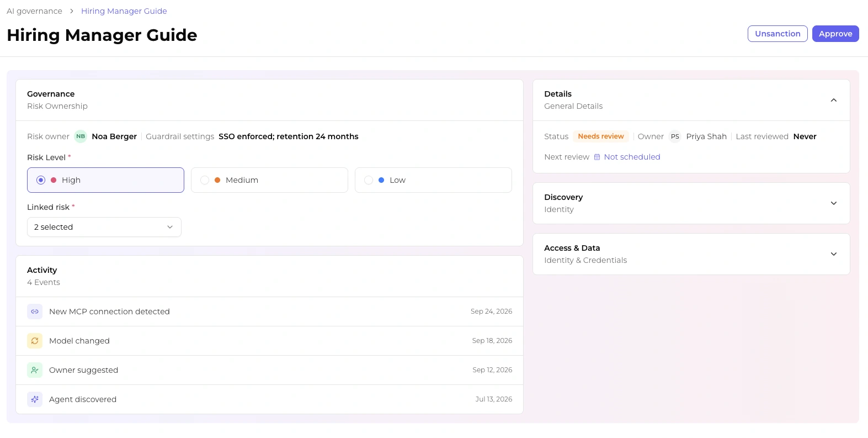Open the New MCP connection detected event
The width and height of the screenshot is (868, 438).
point(269,312)
